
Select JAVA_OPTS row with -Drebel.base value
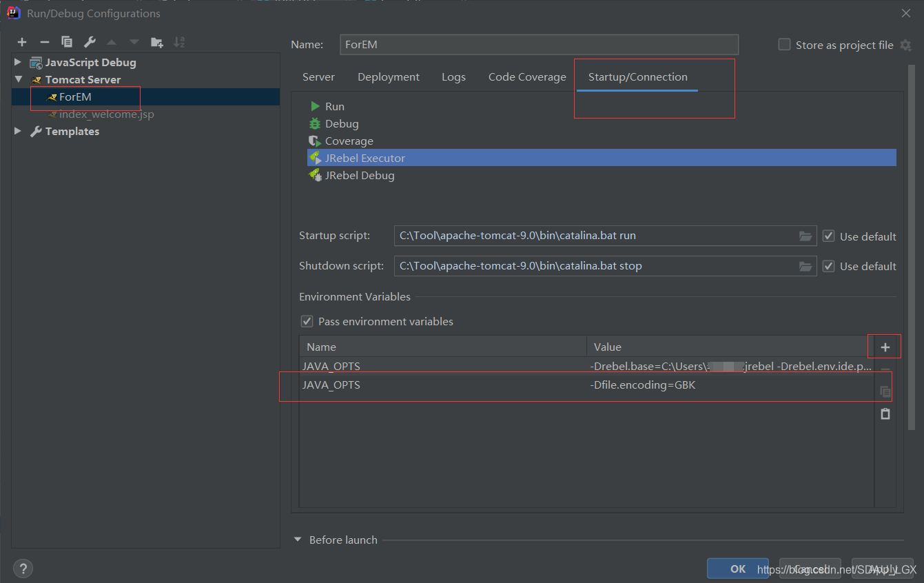click(x=586, y=367)
